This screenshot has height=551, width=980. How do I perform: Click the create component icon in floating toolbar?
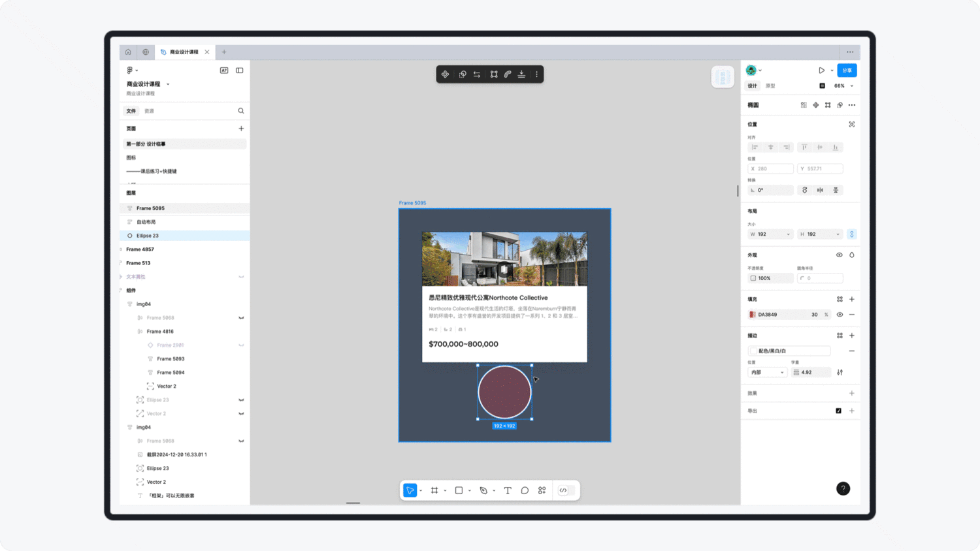pos(445,74)
